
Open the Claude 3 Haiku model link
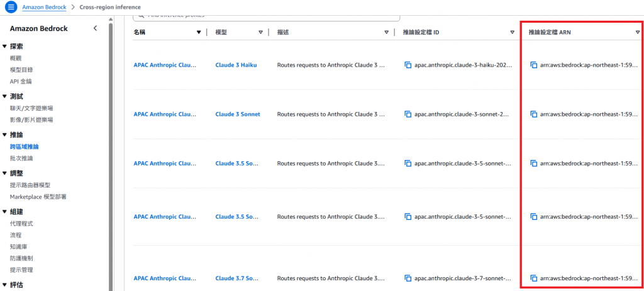tap(236, 65)
